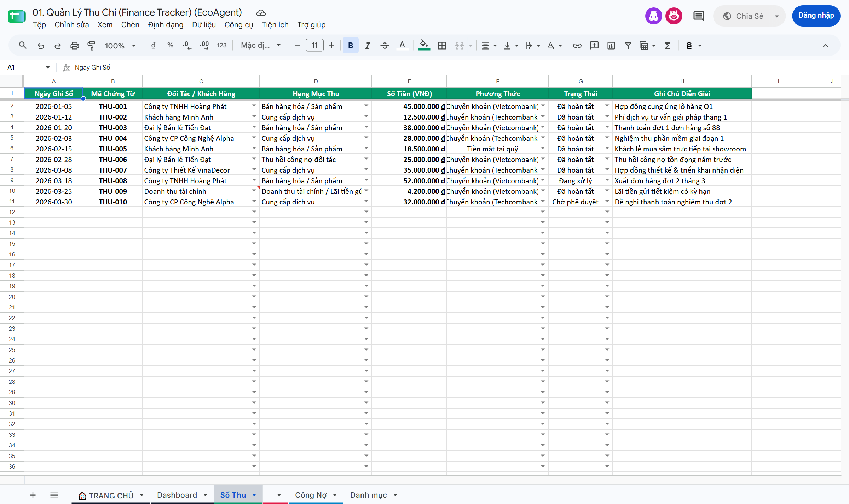Select the cell THU-005
The height and width of the screenshot is (504, 849).
click(113, 149)
